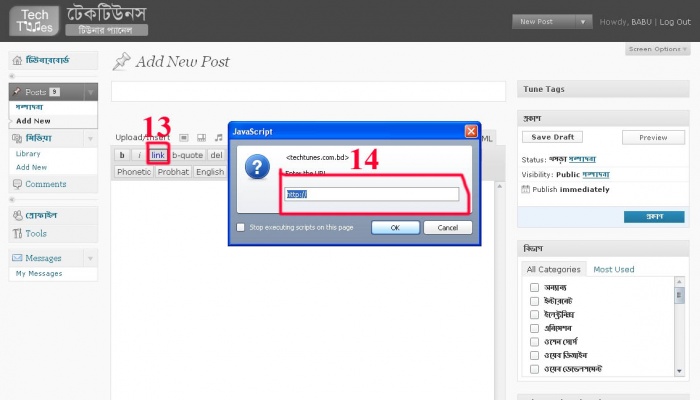Check the seventh category checkbox in the list
Viewport: 700px width, 400px height.
point(534,369)
